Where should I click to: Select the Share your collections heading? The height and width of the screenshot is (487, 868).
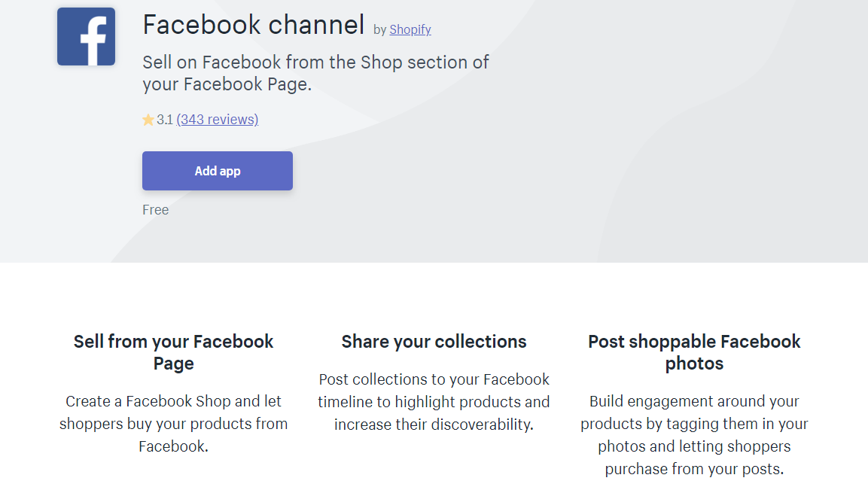[434, 342]
